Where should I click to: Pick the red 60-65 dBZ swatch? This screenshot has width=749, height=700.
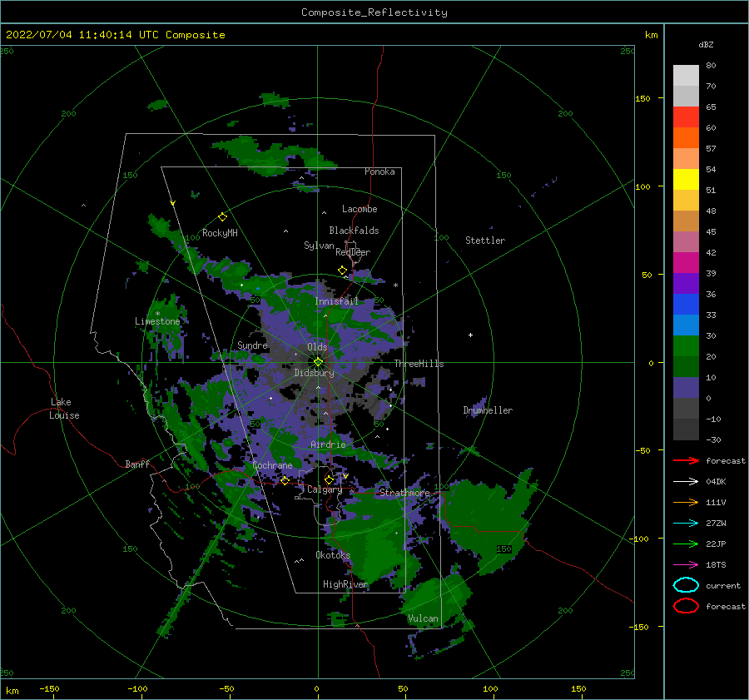(x=686, y=117)
